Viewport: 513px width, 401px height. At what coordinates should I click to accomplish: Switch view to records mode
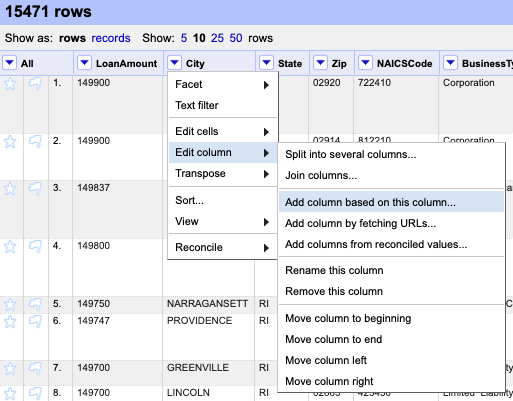pyautogui.click(x=111, y=38)
